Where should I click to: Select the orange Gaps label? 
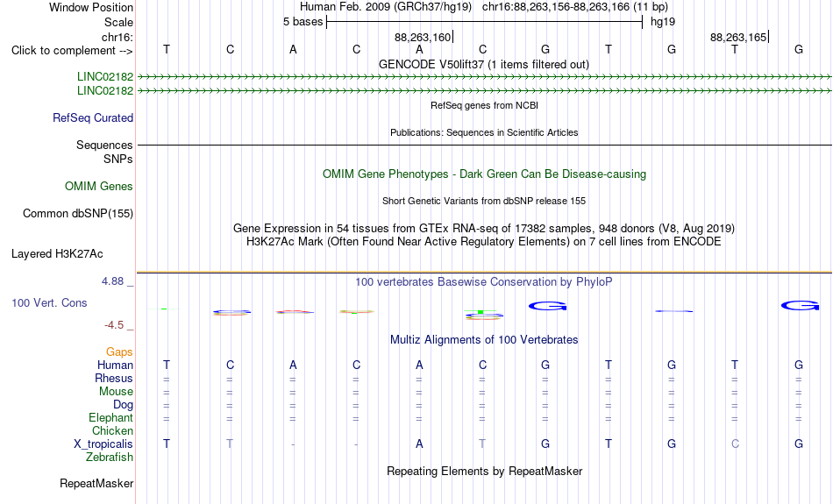tap(119, 352)
